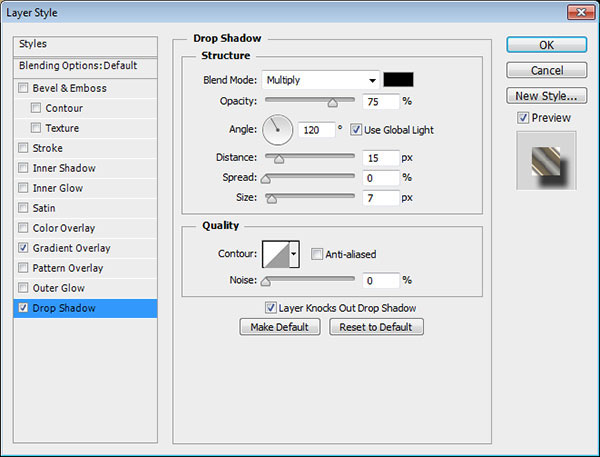Click the angle dial control
600x457 pixels.
pyautogui.click(x=277, y=130)
